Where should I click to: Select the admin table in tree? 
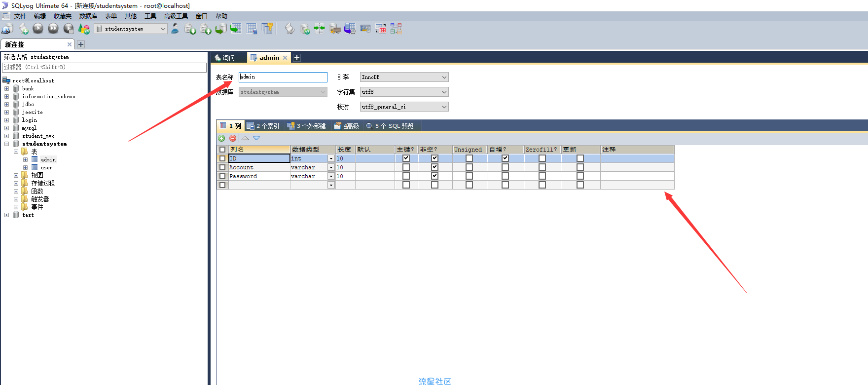(48, 159)
